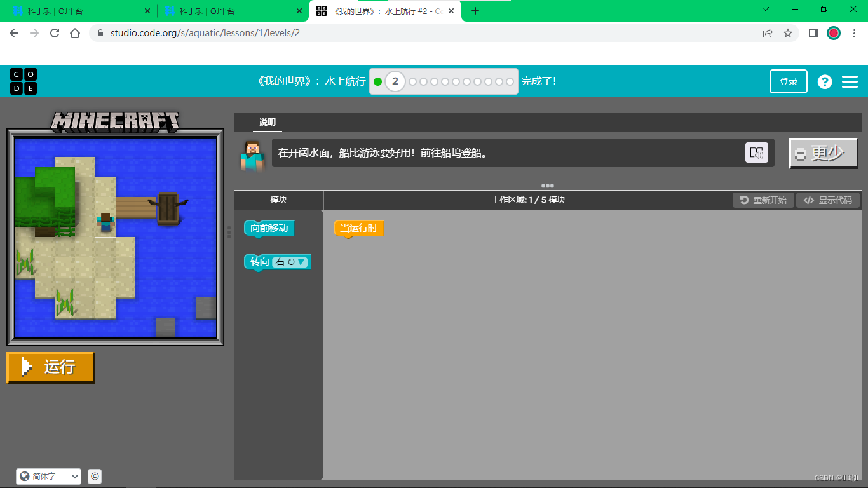The image size is (868, 488).
Task: Select the 当运行时 block in workspace
Action: pos(359,228)
